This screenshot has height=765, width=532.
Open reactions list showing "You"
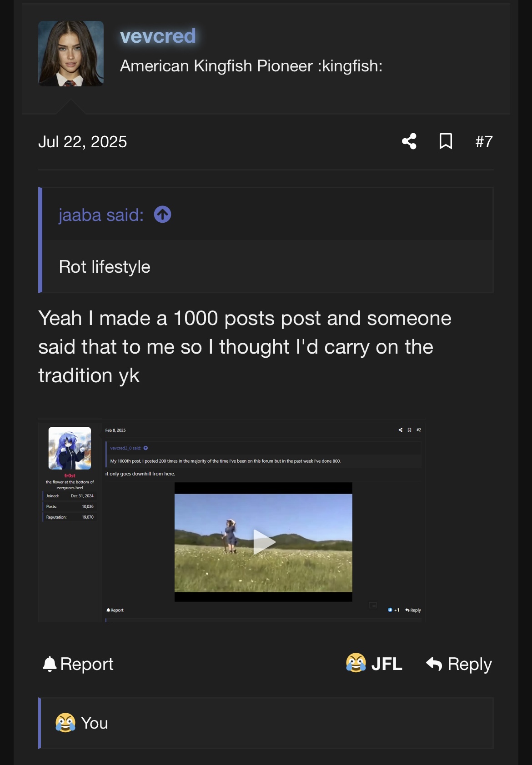(x=95, y=723)
